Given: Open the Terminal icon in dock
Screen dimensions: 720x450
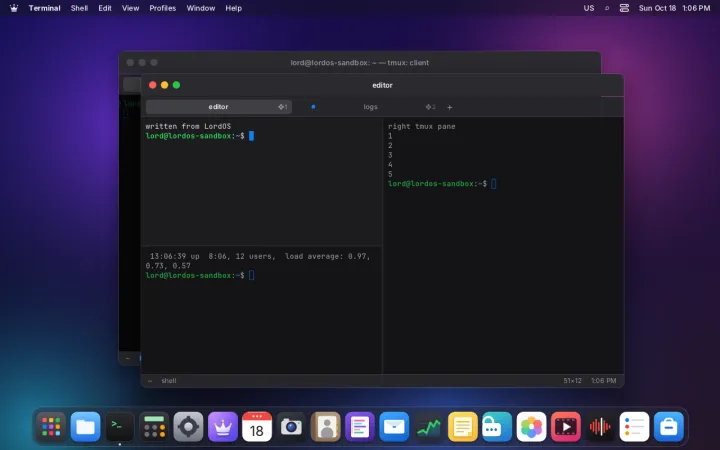Looking at the screenshot, I should coord(120,427).
